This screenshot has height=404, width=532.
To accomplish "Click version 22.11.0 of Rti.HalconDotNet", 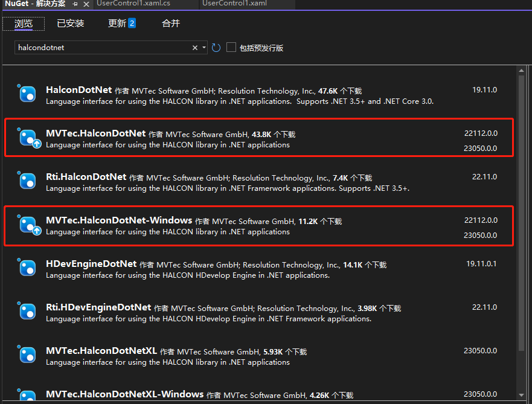I will (x=484, y=177).
